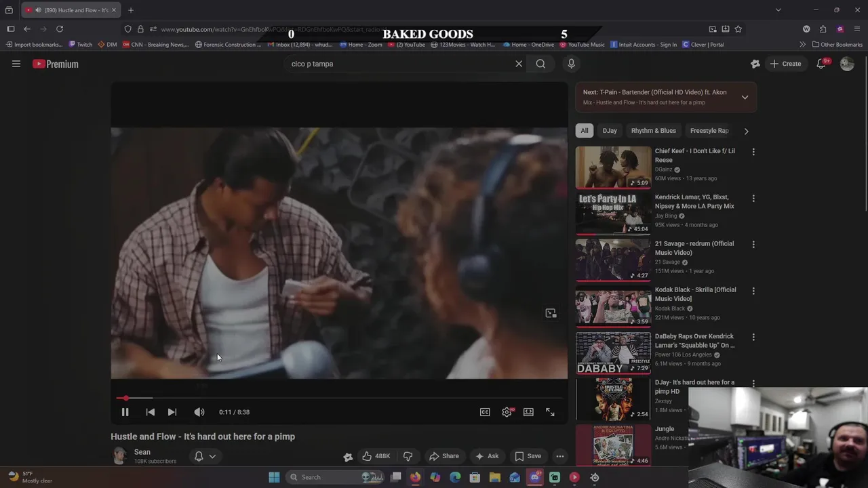Open Microsoft Edge from taskbar
The image size is (868, 488).
455,477
